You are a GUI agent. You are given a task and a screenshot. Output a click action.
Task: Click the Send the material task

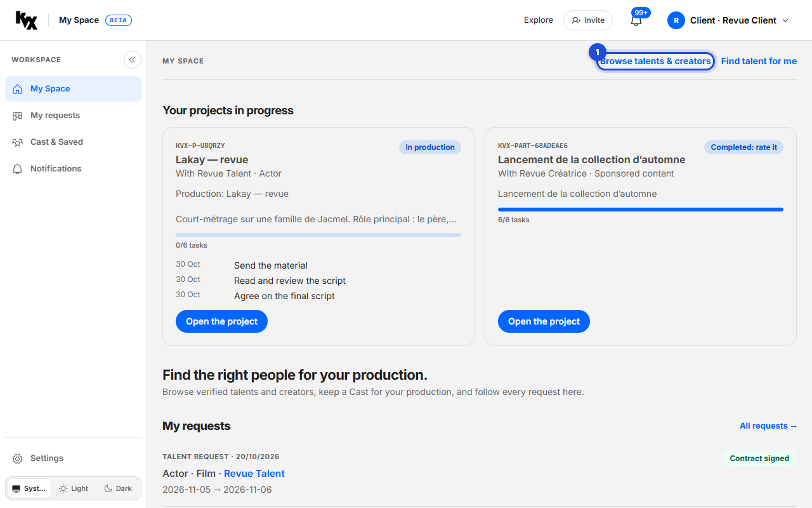click(271, 265)
